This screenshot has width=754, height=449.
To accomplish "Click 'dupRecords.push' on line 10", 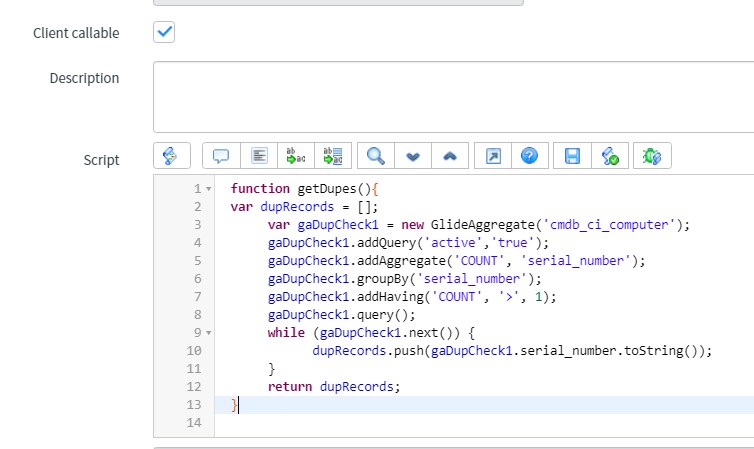I will click(367, 351).
